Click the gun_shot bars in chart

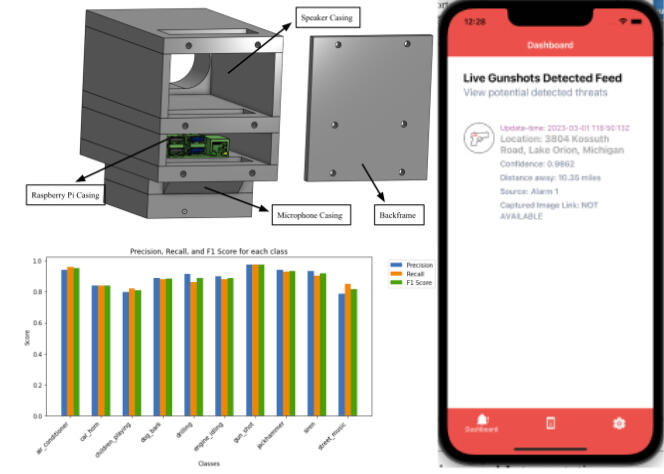(255, 340)
